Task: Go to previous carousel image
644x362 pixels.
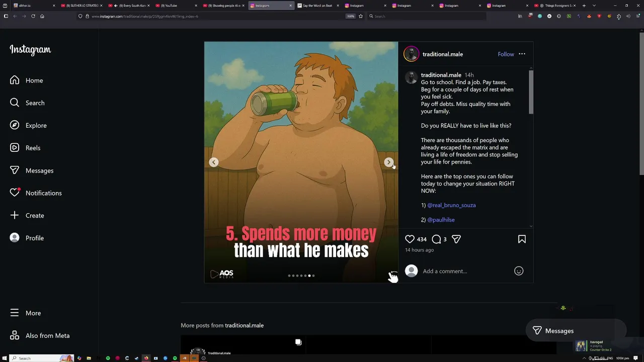Action: (x=214, y=162)
